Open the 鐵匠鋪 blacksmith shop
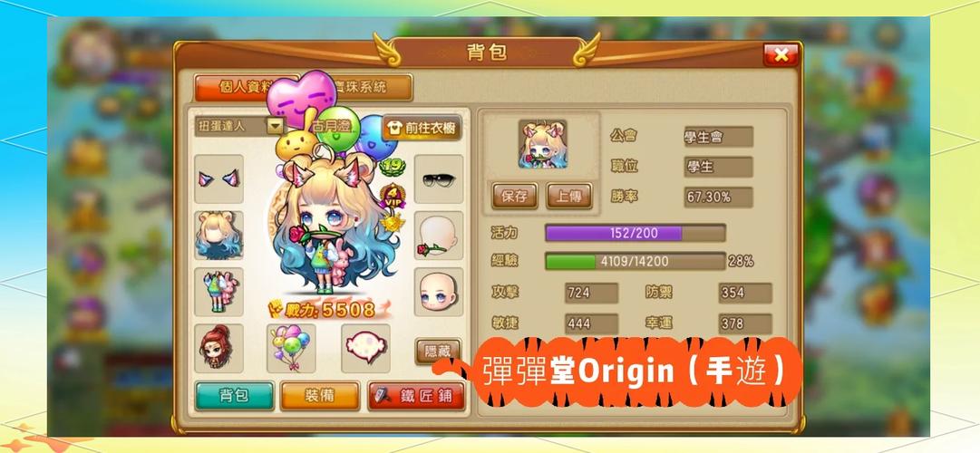Image resolution: width=980 pixels, height=453 pixels. [x=416, y=396]
